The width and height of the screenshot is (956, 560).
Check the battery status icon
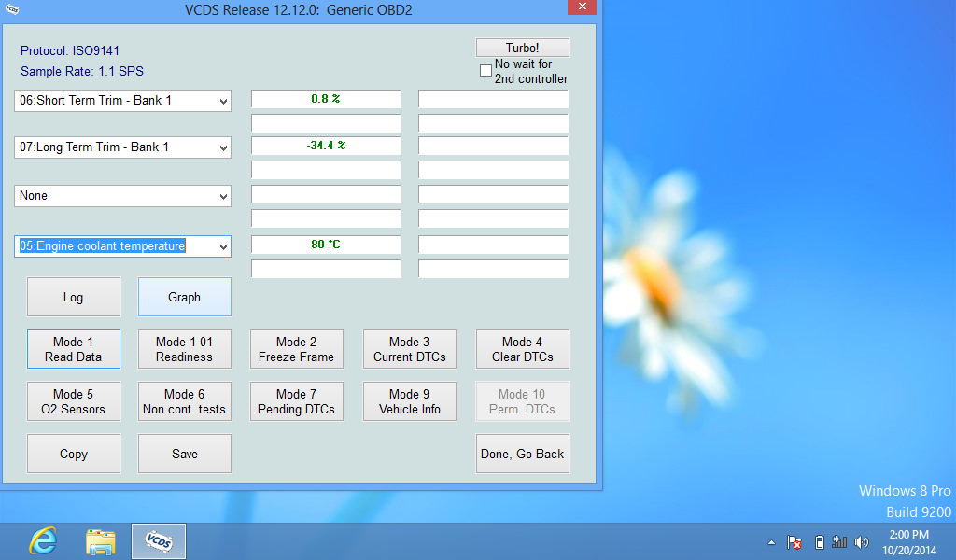pyautogui.click(x=820, y=541)
